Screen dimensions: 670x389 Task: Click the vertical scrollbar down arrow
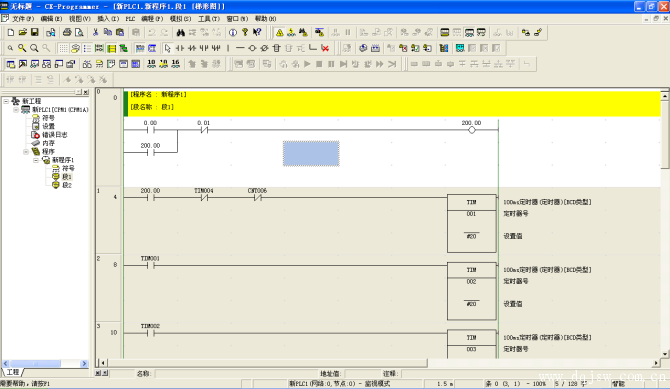point(665,354)
